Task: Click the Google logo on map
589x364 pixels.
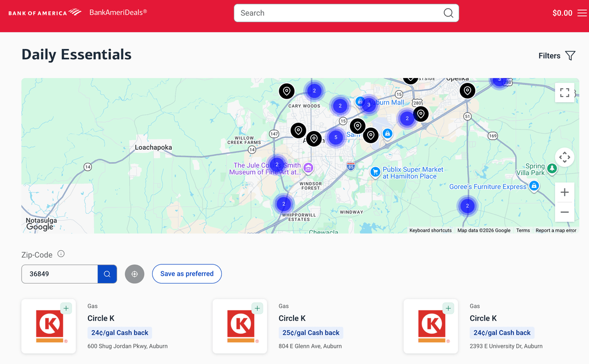Action: (40, 227)
